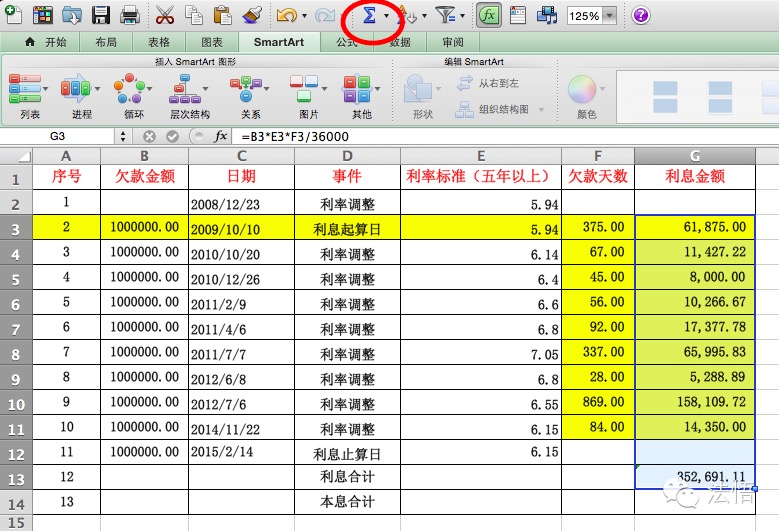Viewport: 779px width, 531px height.
Task: Insert a 进程 SmartArt graphic
Action: point(80,96)
